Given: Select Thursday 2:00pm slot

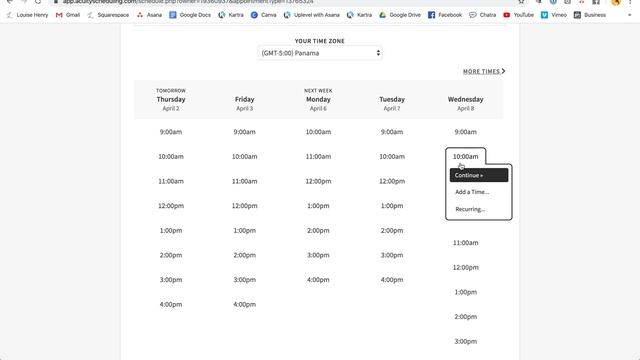Looking at the screenshot, I should pos(171,255).
